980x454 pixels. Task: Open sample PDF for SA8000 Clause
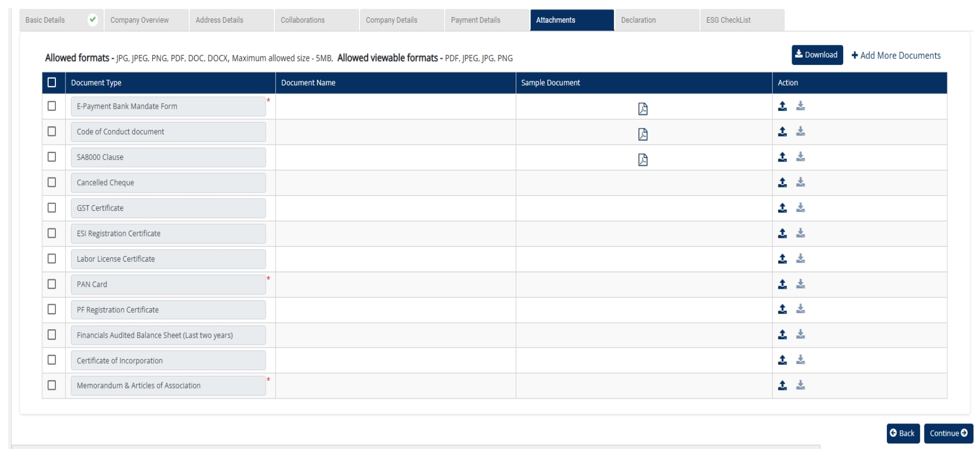(x=643, y=160)
